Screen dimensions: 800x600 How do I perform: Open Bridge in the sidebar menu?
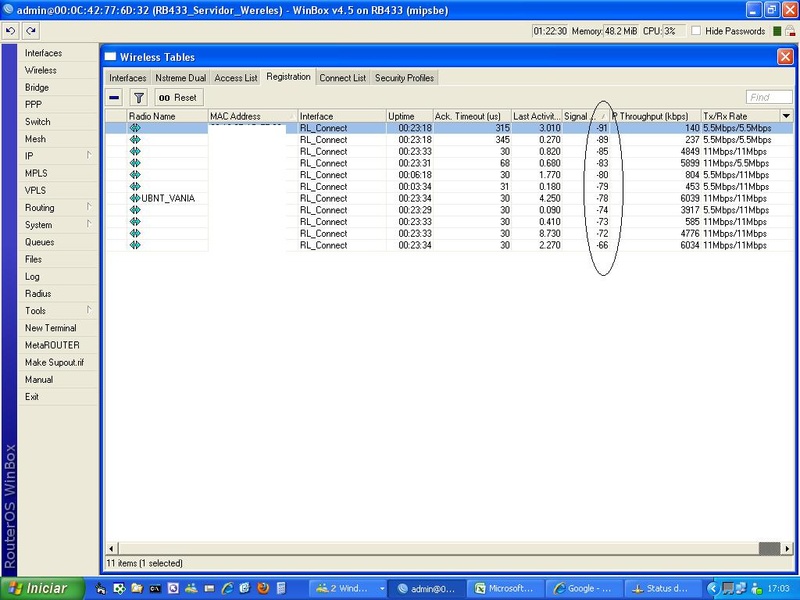(x=37, y=87)
